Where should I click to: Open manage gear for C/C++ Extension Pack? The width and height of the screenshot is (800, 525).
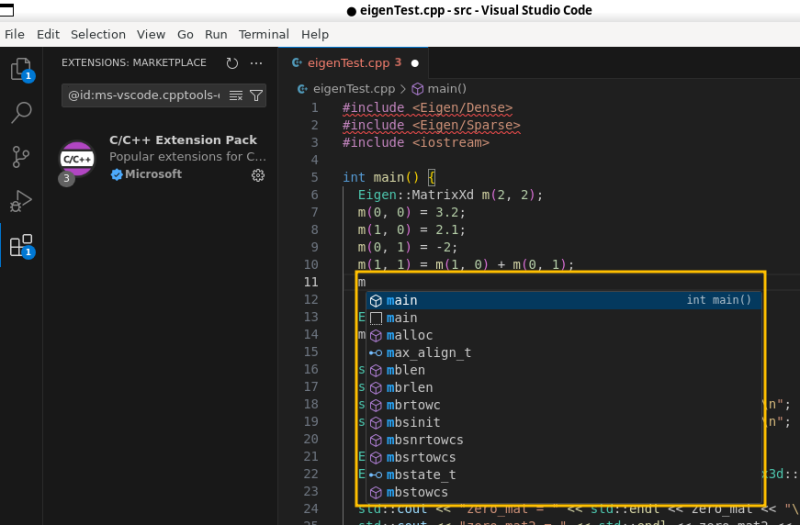tap(258, 176)
